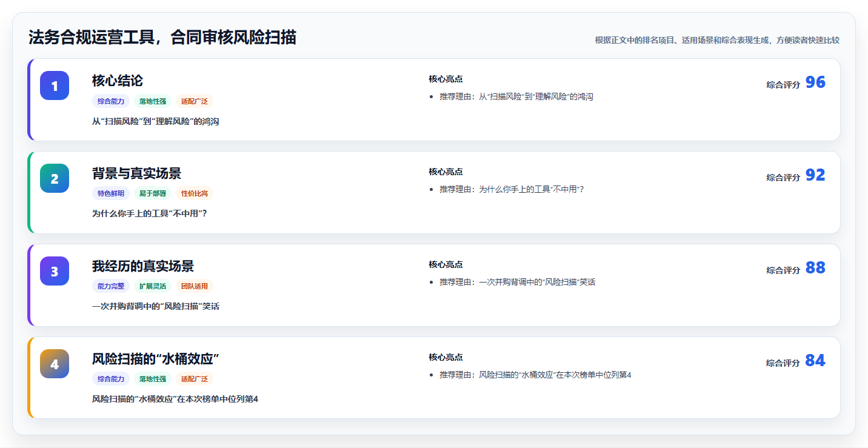The height and width of the screenshot is (448, 868).
Task: Click the 综合能力 tag in the 核心结论 card
Action: 111,101
